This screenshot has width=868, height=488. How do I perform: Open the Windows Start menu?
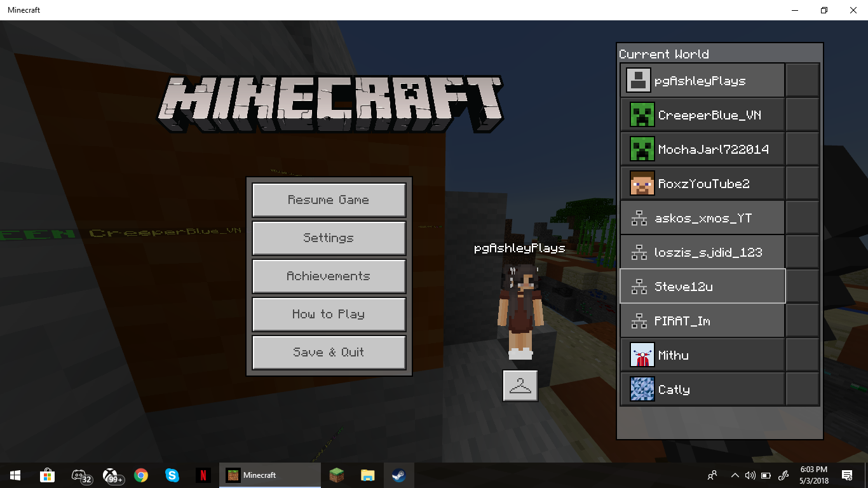click(15, 475)
